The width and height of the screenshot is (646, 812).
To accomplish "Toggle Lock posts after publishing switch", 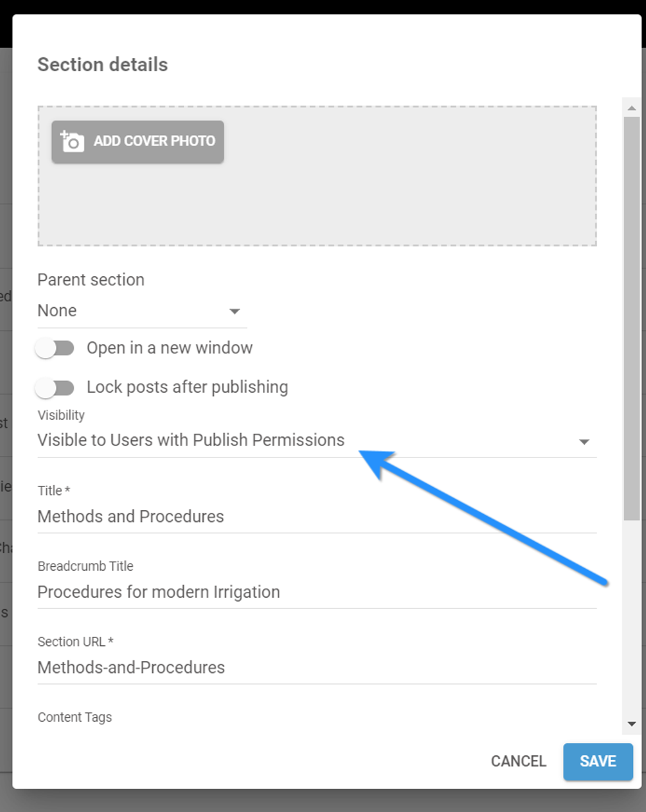I will pos(55,388).
